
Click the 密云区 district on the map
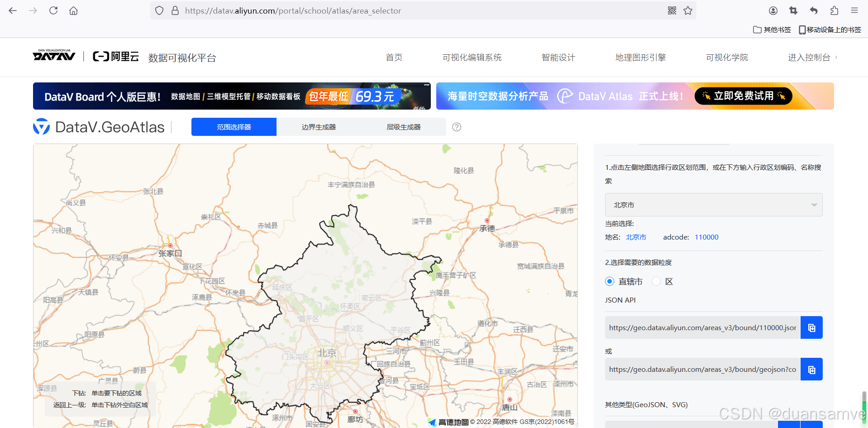[372, 298]
